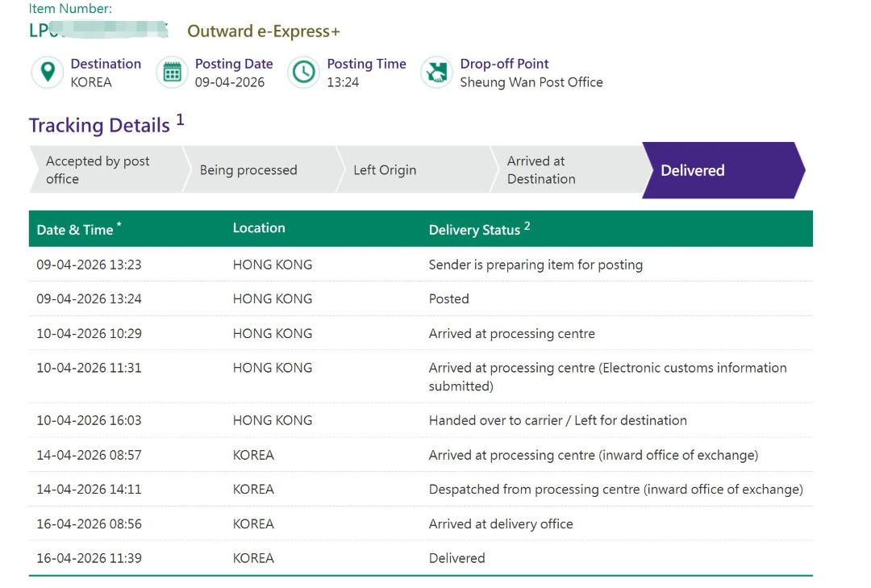Open footnote 2 beside Delivery Status
This screenshot has height=588, width=871.
[x=527, y=226]
